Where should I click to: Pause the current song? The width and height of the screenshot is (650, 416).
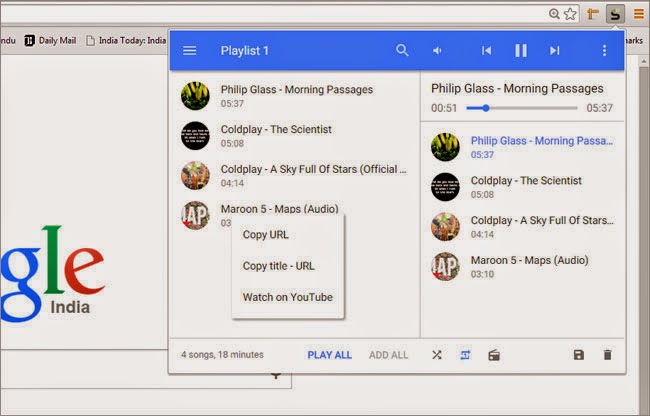coord(521,51)
